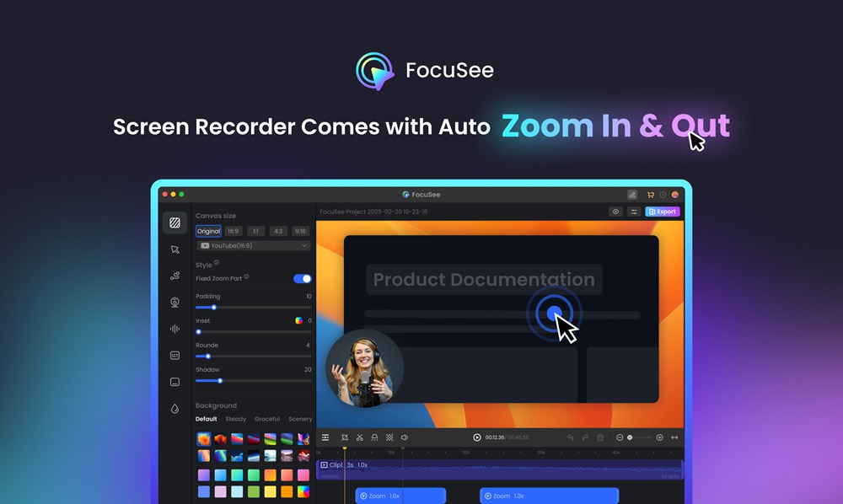
Task: Click the Shadow slider
Action: [x=253, y=381]
